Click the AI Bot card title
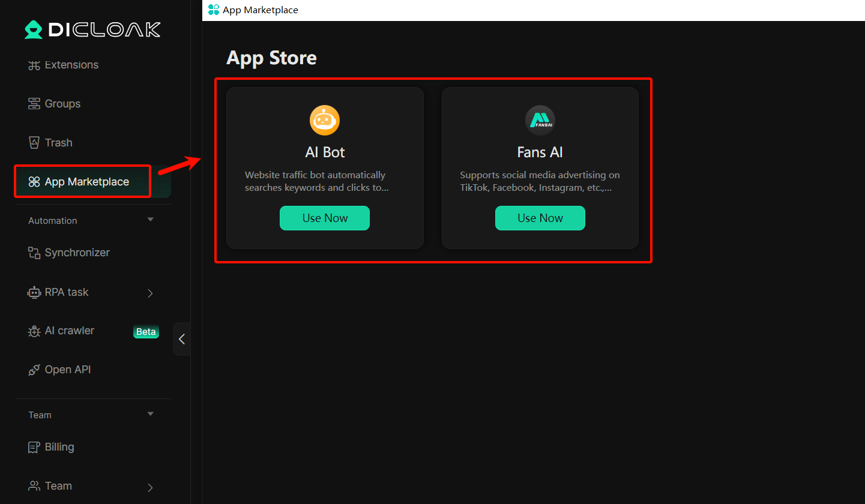 (325, 152)
